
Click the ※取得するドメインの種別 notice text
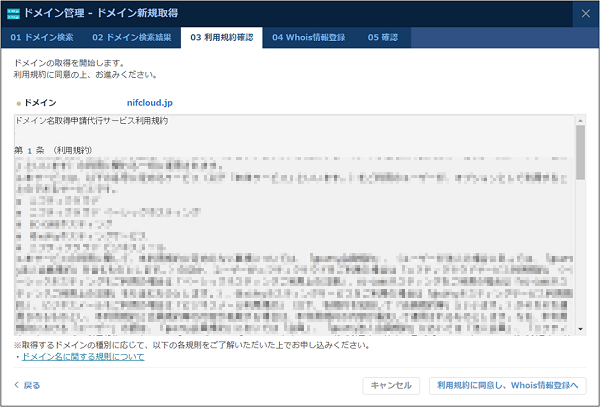click(192, 345)
